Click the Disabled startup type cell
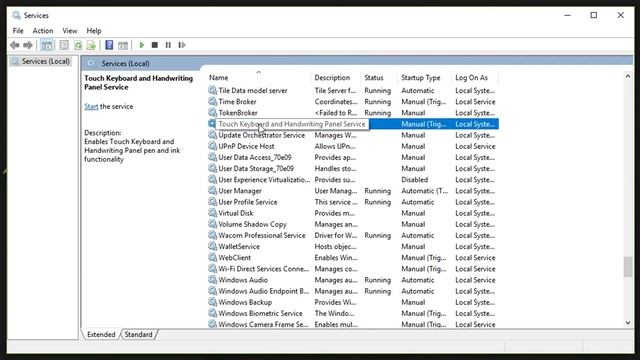This screenshot has height=360, width=640. (415, 179)
